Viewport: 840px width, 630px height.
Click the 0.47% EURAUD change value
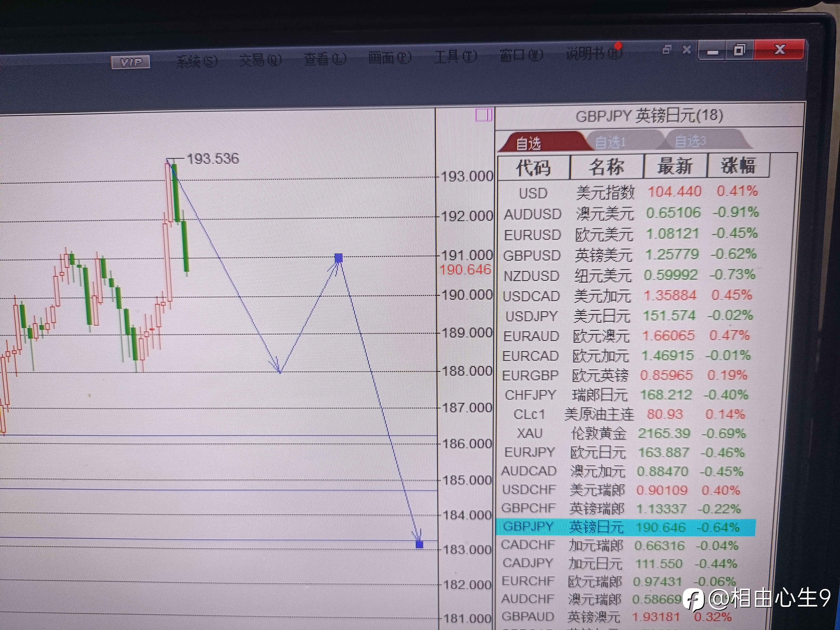pyautogui.click(x=730, y=335)
